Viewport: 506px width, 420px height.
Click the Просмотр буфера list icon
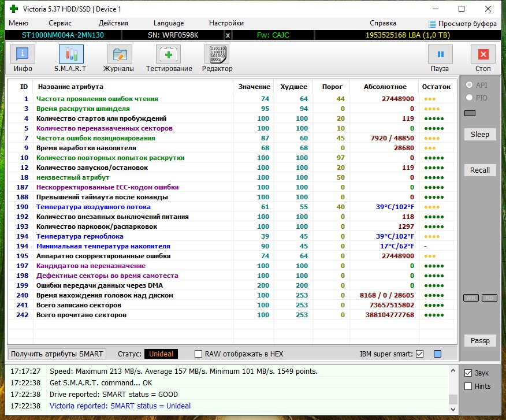(432, 24)
